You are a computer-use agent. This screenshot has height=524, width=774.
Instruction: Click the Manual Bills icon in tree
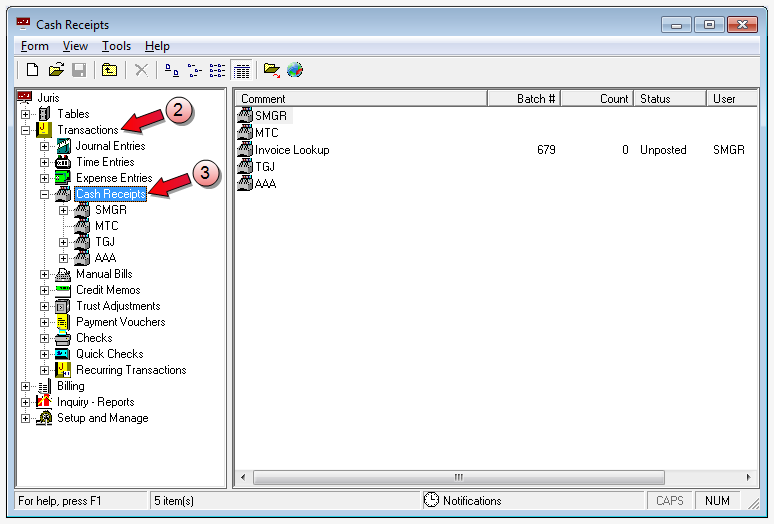(63, 274)
